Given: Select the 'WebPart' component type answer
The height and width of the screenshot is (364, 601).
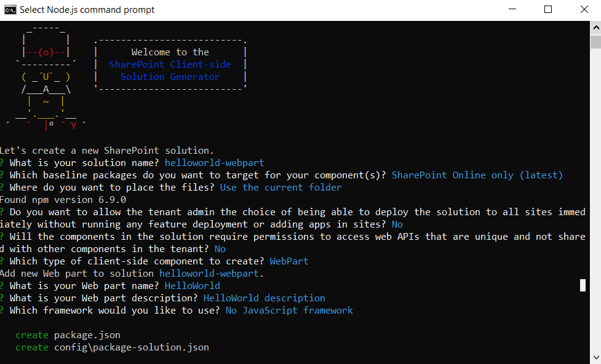Looking at the screenshot, I should tap(289, 261).
